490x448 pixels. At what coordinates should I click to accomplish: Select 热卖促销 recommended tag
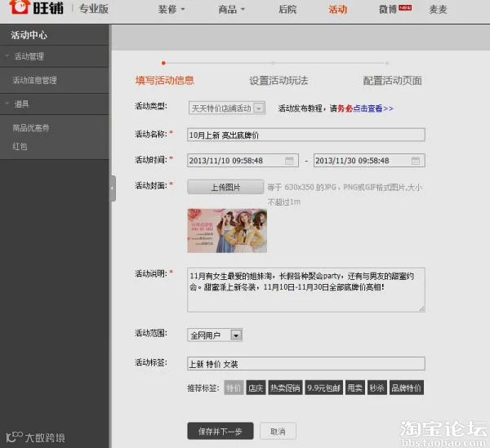pos(285,388)
